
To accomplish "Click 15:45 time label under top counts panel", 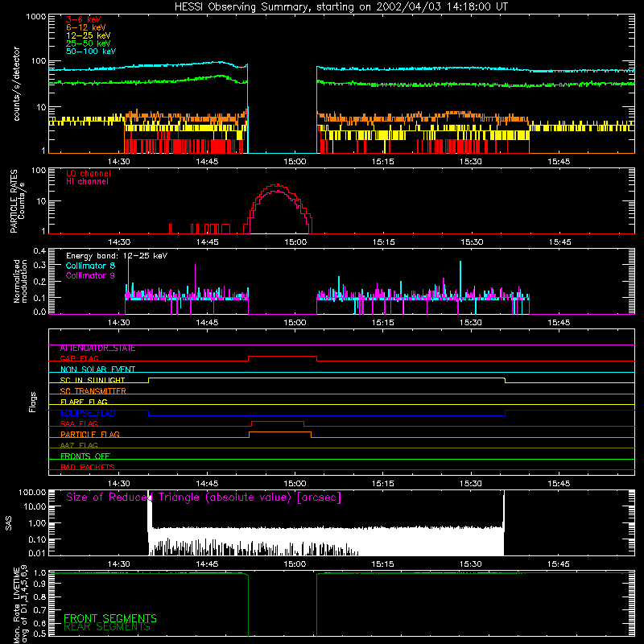I will coord(559,162).
